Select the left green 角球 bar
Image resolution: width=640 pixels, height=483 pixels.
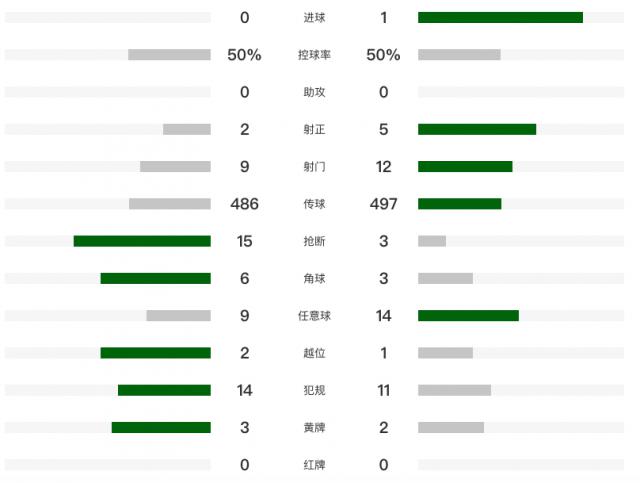155,278
